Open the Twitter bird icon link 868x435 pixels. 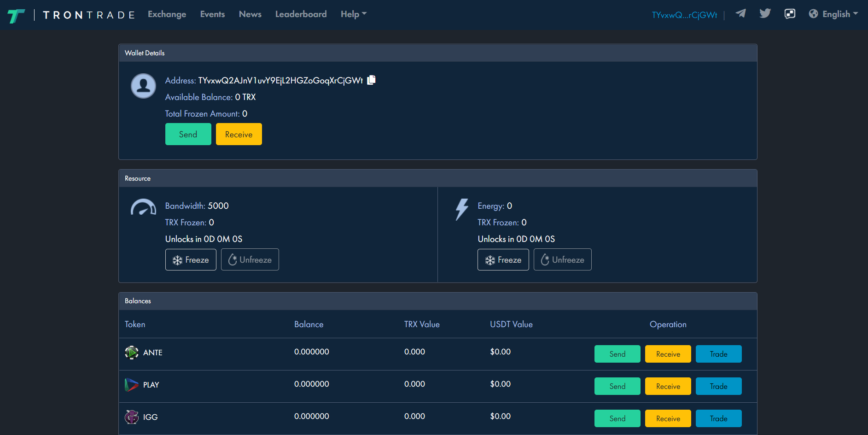[x=765, y=13]
